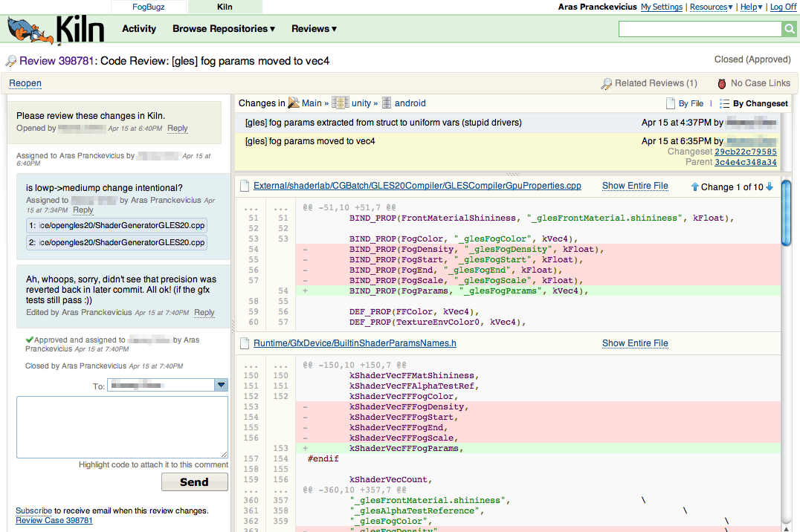The image size is (800, 532).
Task: Click the Reopen link
Action: tap(25, 83)
